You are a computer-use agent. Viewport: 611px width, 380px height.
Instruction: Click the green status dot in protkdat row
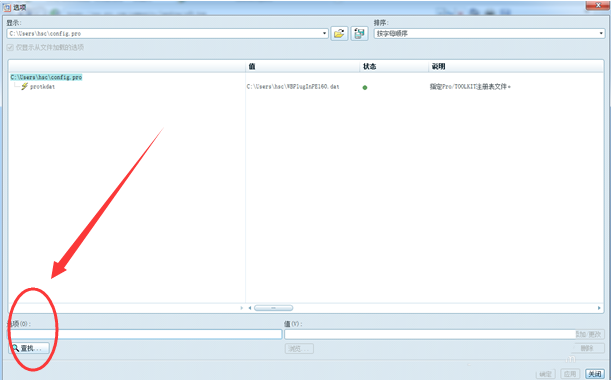[x=365, y=87]
